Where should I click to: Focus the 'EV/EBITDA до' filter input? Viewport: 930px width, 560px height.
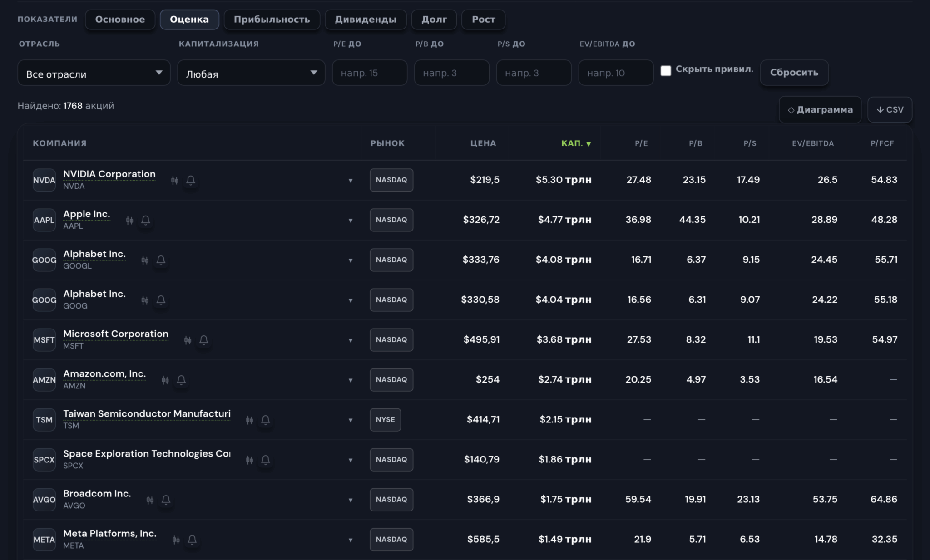616,73
